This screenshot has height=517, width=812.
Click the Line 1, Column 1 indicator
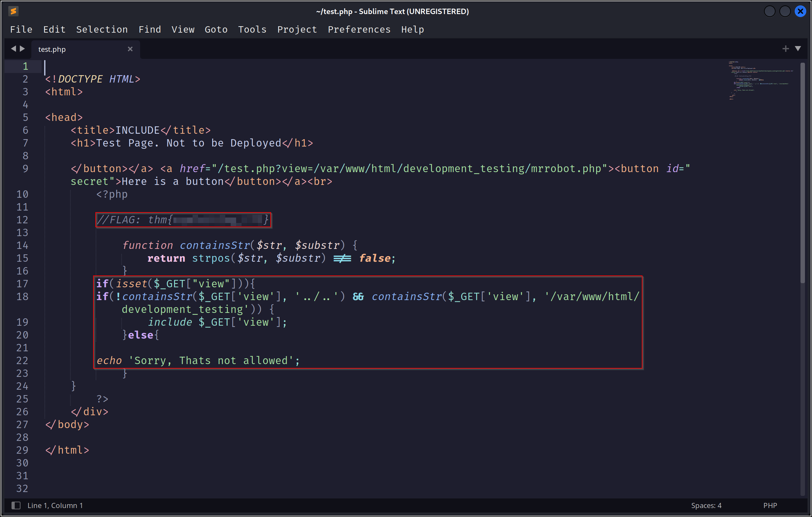pyautogui.click(x=55, y=505)
